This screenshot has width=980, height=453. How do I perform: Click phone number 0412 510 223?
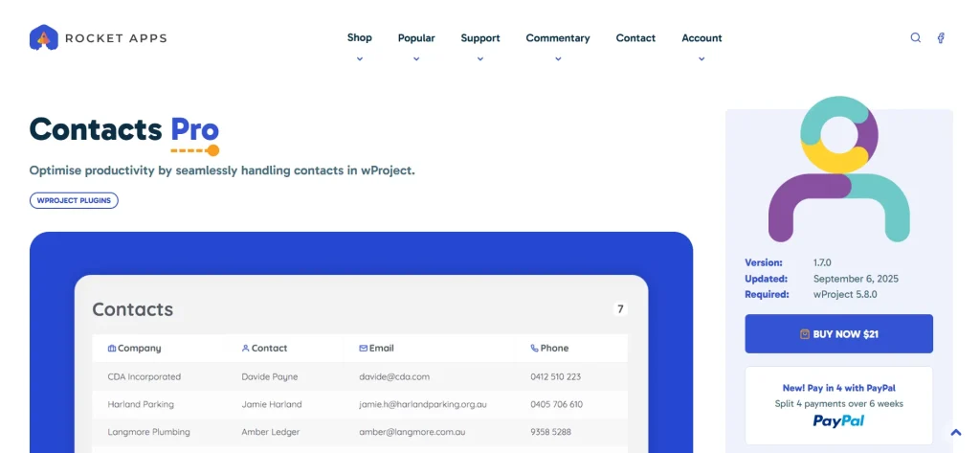(556, 376)
